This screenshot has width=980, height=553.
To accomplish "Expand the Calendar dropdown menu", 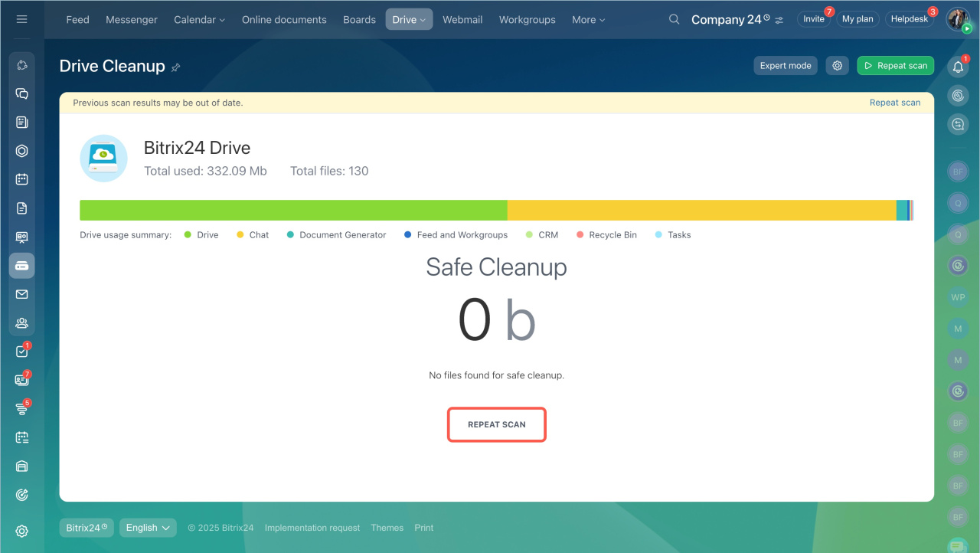I will point(199,20).
